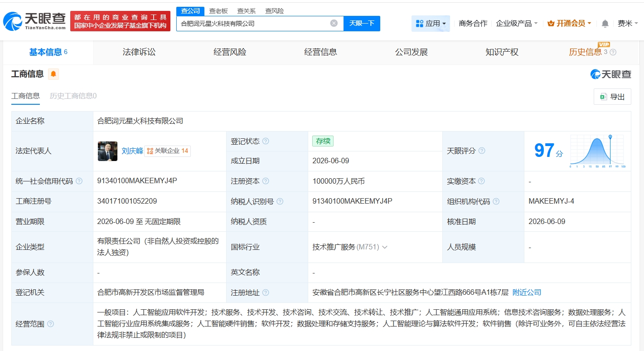Expand 技术推广服务 (M751) industry chevron
644x351 pixels.
(385, 247)
